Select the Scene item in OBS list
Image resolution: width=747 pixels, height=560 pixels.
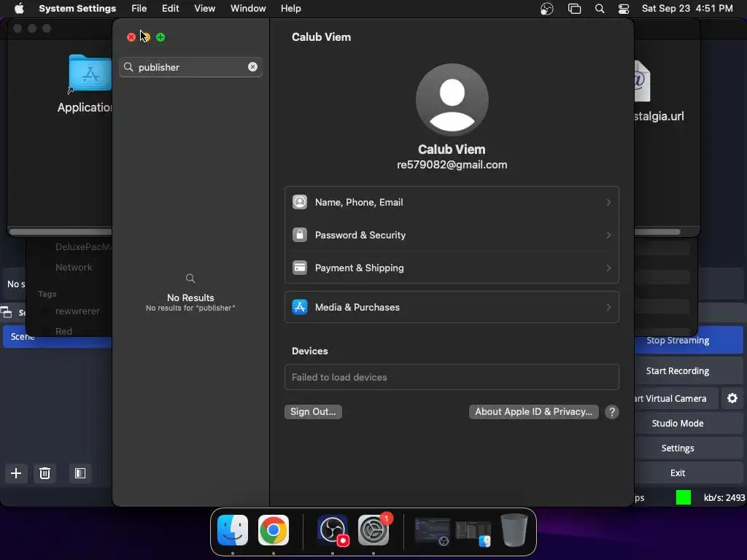coord(57,337)
